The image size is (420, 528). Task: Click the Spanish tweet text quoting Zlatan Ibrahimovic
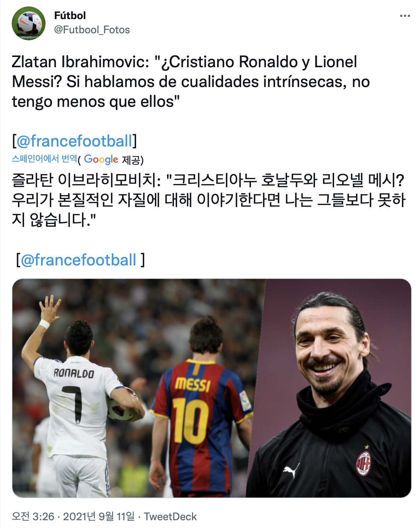tap(191, 82)
